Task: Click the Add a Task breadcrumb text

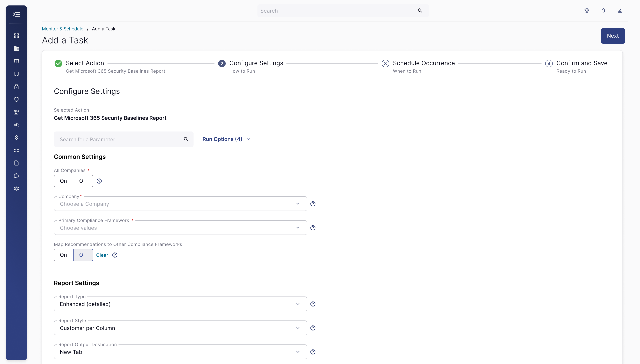Action: coord(104,29)
